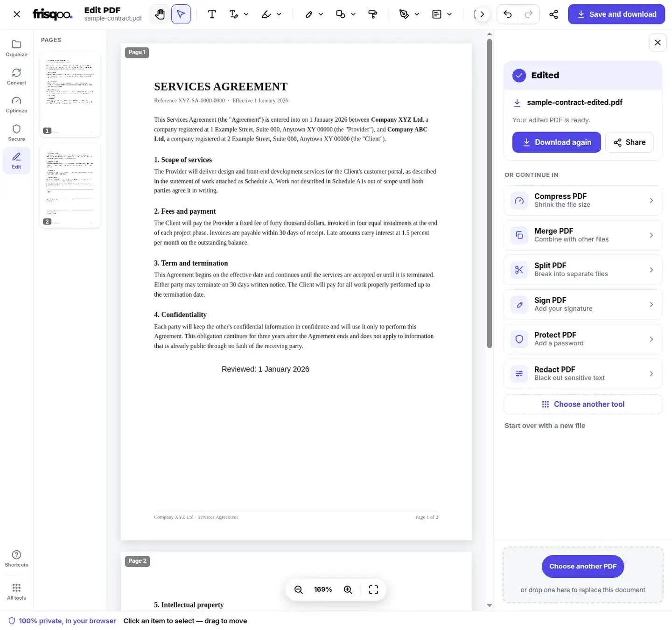
Task: Activate the arrow select tool
Action: point(181,14)
